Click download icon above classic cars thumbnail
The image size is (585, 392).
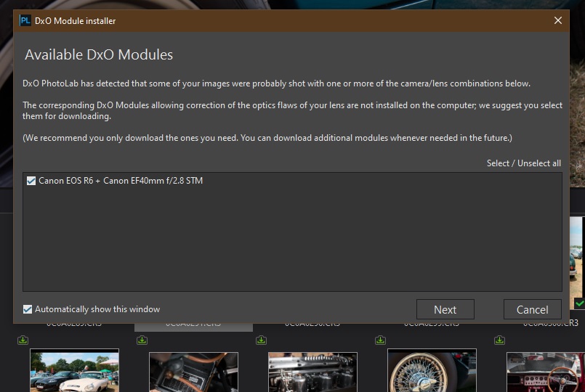tap(23, 340)
